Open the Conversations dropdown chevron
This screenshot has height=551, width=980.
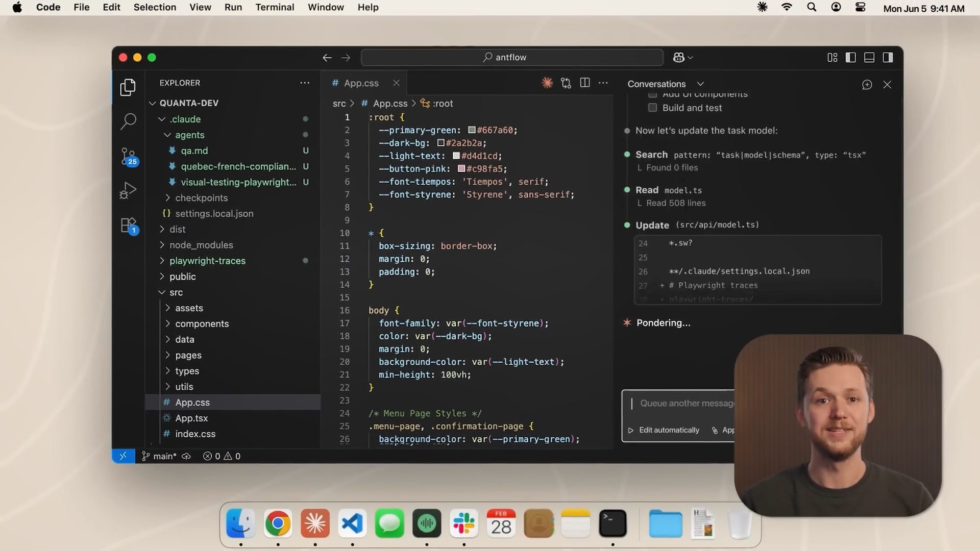700,84
